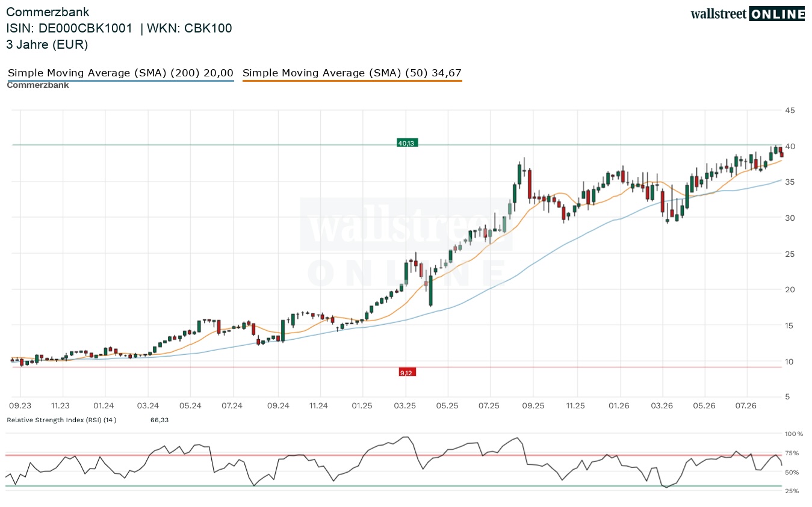Image resolution: width=812 pixels, height=507 pixels.
Task: Click the RSI value 66,33
Action: (160, 420)
